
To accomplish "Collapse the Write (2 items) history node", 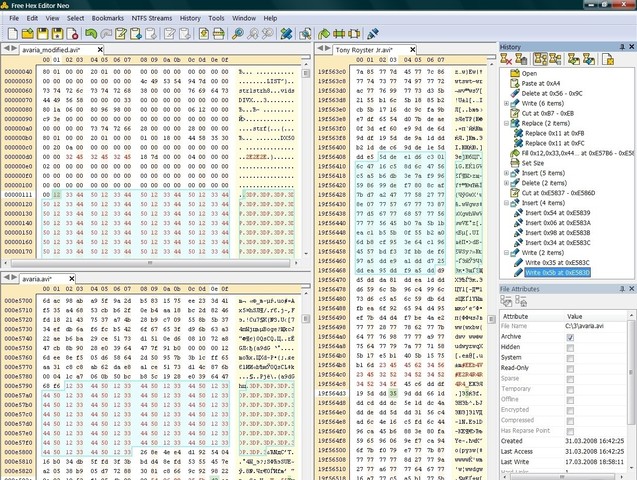I will click(x=506, y=253).
